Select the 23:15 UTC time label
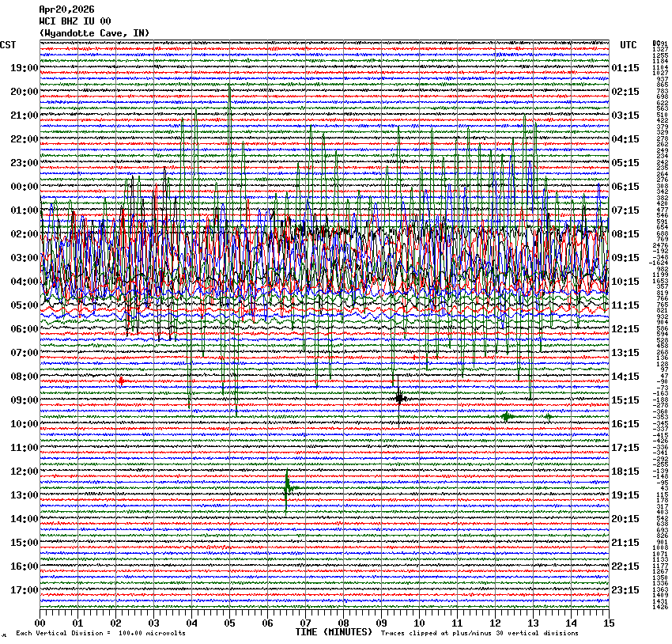This screenshot has height=644, width=672. pyautogui.click(x=625, y=590)
